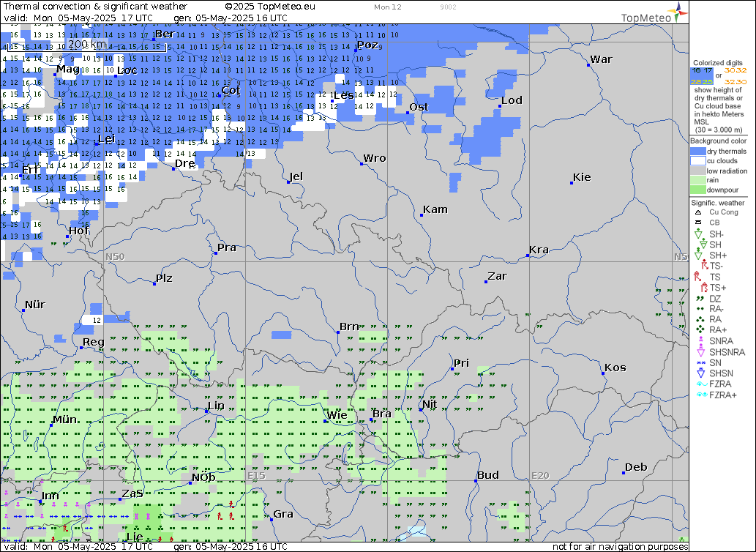The width and height of the screenshot is (756, 552).
Task: Select the DZ drizzle legend symbol
Action: pyautogui.click(x=700, y=299)
